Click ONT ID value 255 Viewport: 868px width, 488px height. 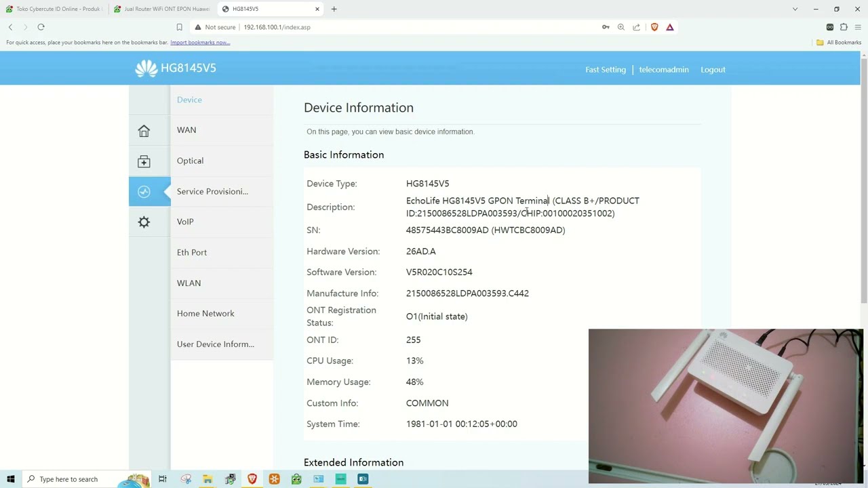pyautogui.click(x=413, y=340)
